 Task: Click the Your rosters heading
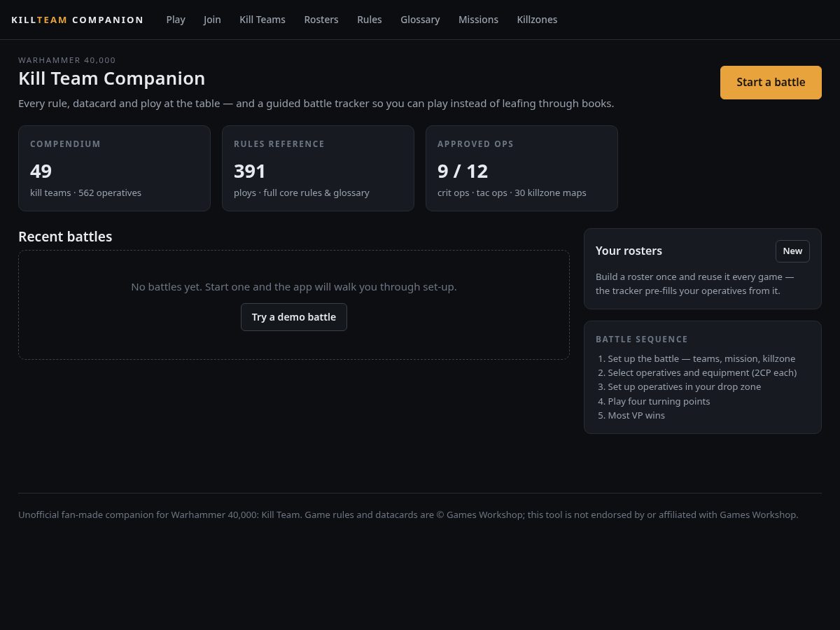629,251
